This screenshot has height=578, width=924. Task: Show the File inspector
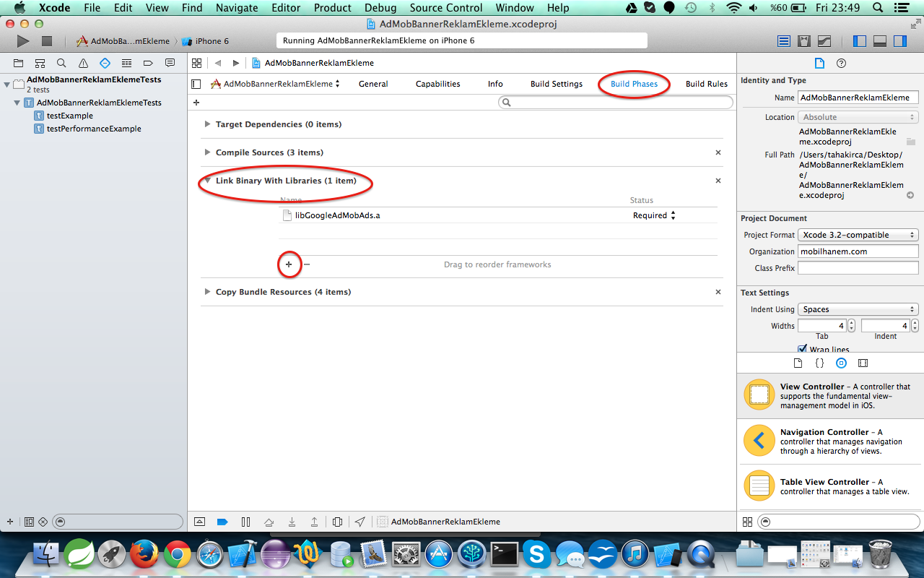tap(819, 63)
